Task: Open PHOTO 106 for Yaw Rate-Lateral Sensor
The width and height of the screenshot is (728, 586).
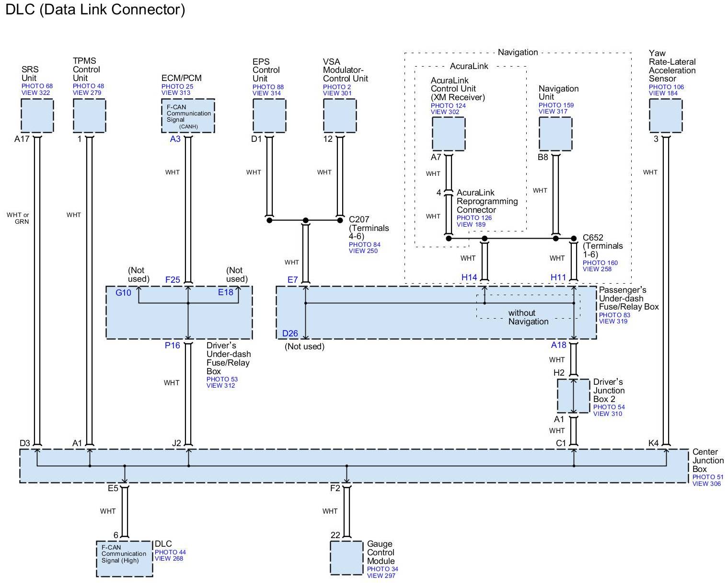Action: point(666,87)
